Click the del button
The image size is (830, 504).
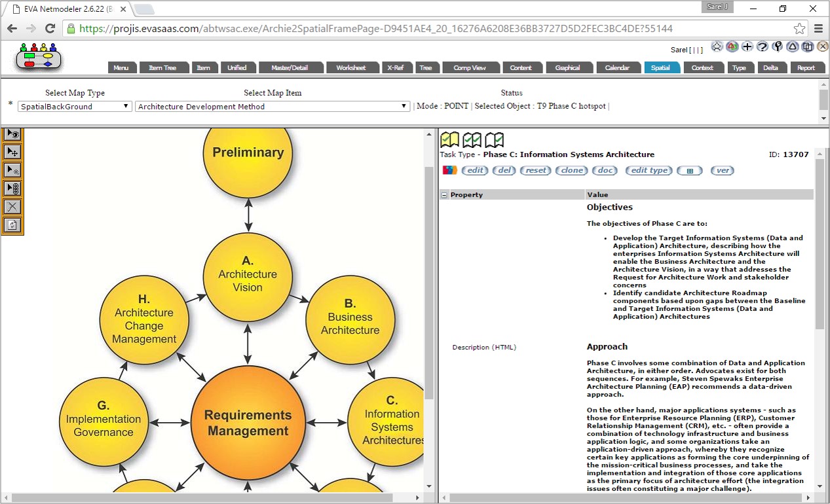point(504,170)
